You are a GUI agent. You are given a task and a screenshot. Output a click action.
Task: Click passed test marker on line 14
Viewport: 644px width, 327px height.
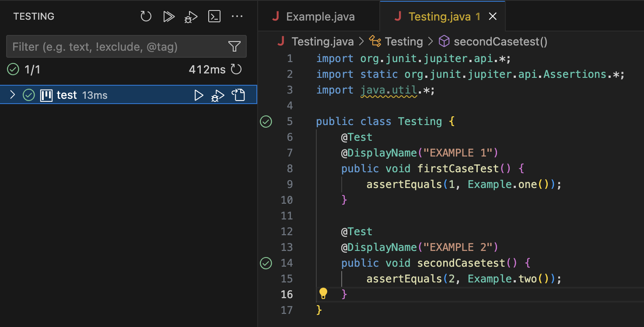coord(266,263)
